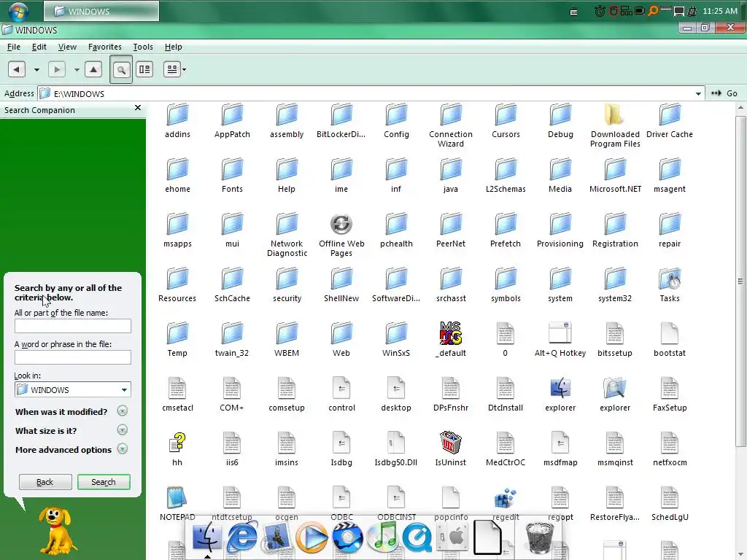Click the blank document dock icon

487,537
